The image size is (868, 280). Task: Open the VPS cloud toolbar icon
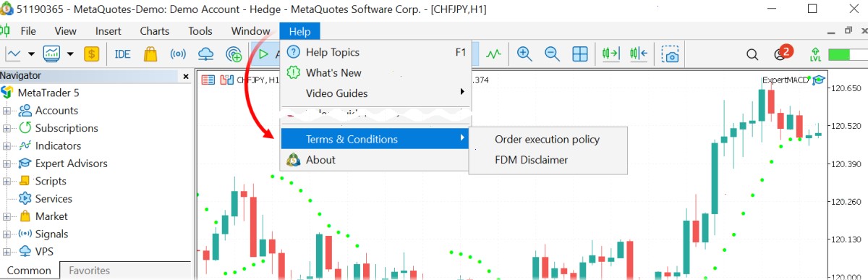[205, 54]
